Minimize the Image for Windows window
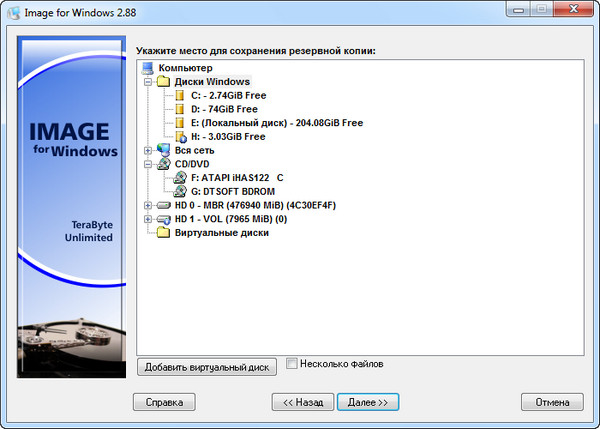This screenshot has width=600, height=429. click(x=518, y=9)
